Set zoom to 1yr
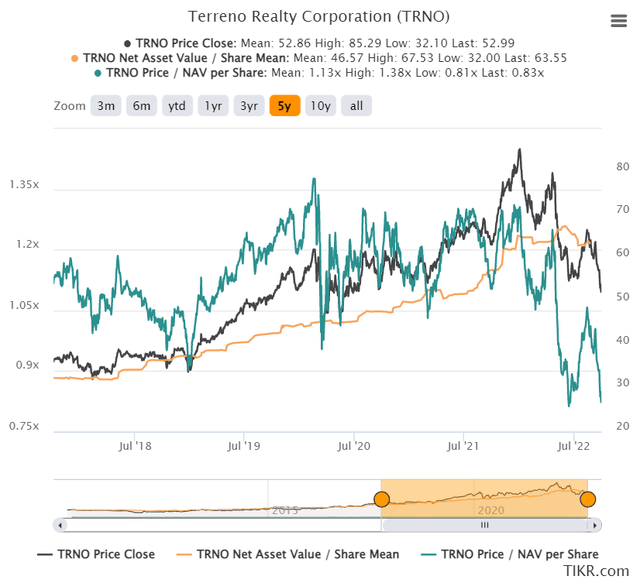 tap(213, 106)
